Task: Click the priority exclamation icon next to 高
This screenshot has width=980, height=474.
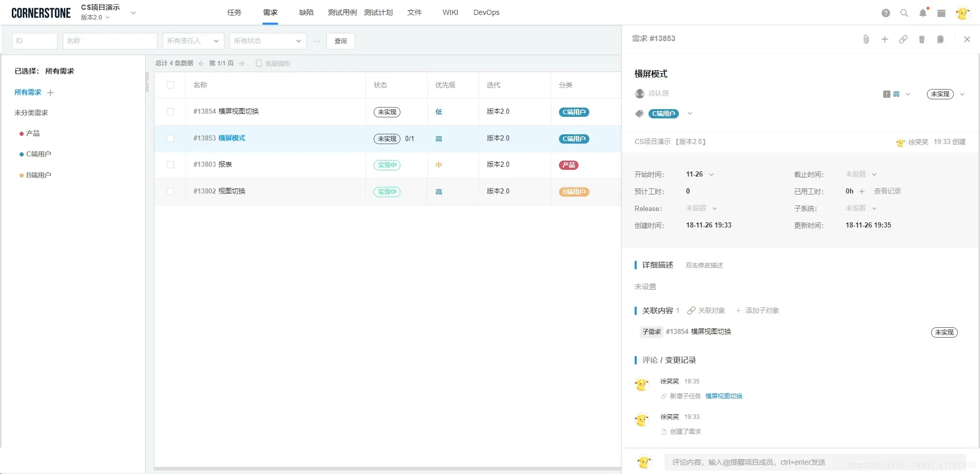Action: (887, 94)
